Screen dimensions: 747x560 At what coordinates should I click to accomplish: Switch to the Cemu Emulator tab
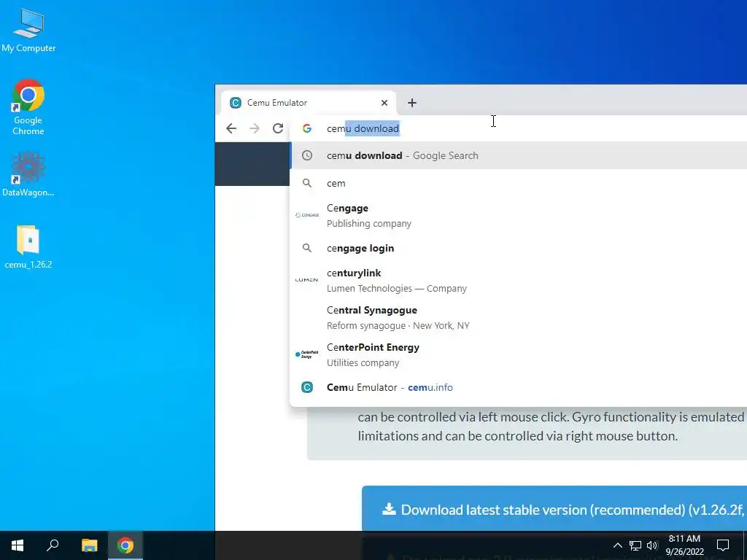tap(309, 103)
